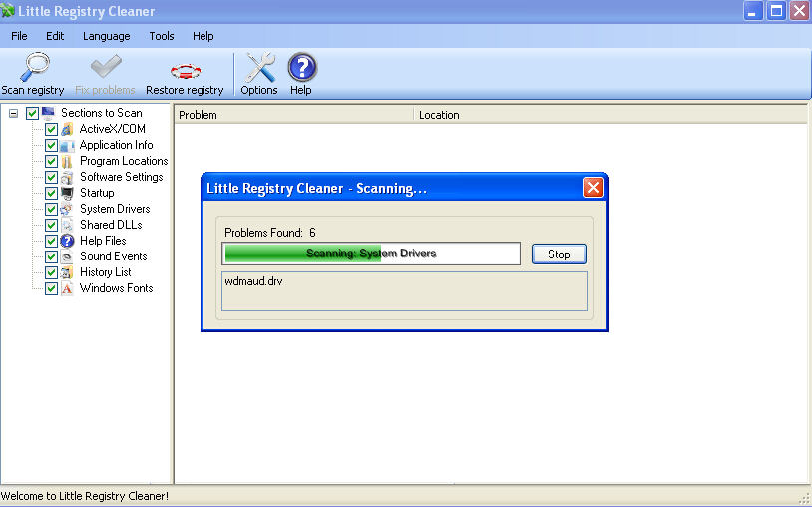Open the Tools menu
812x507 pixels.
click(162, 36)
